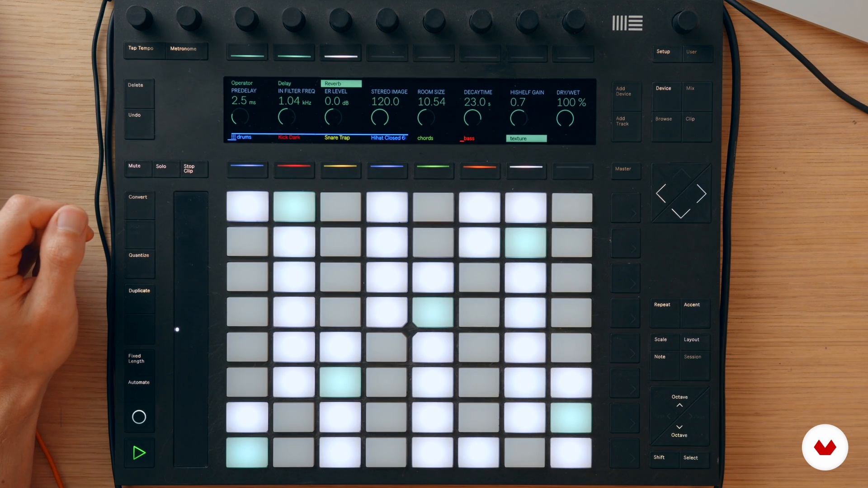Toggle the Mute button

pos(138,169)
